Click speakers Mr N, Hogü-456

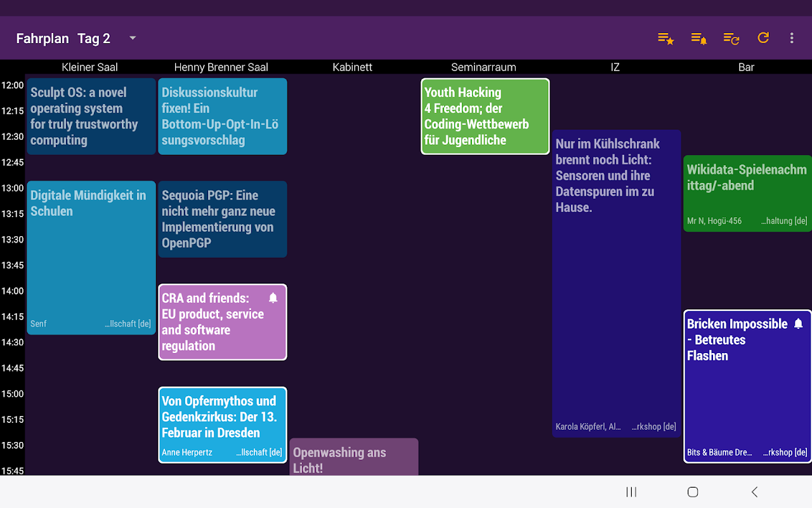(x=714, y=221)
